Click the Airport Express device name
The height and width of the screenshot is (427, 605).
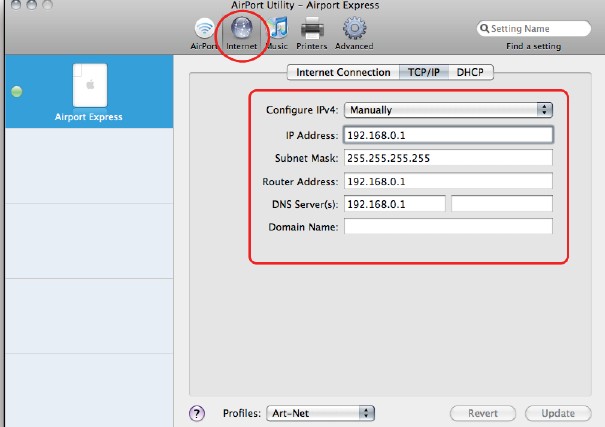[x=89, y=117]
